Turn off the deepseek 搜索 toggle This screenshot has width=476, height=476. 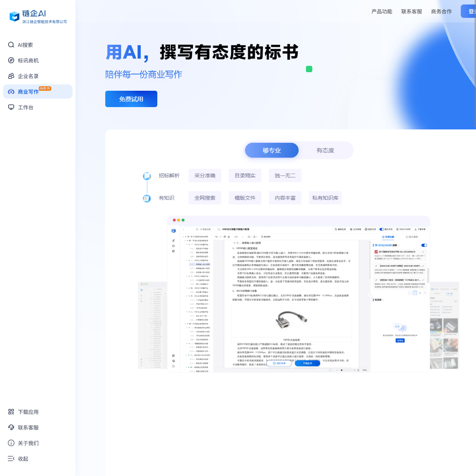tap(424, 245)
